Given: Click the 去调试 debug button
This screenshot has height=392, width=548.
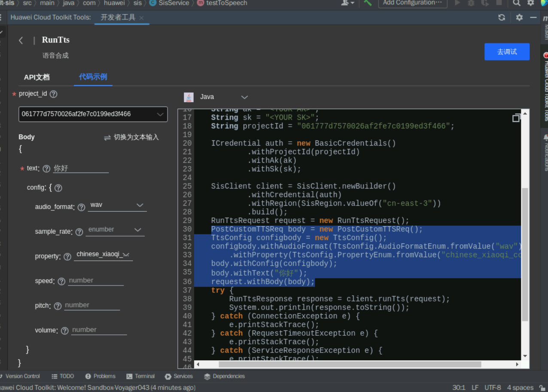Looking at the screenshot, I should (x=507, y=52).
